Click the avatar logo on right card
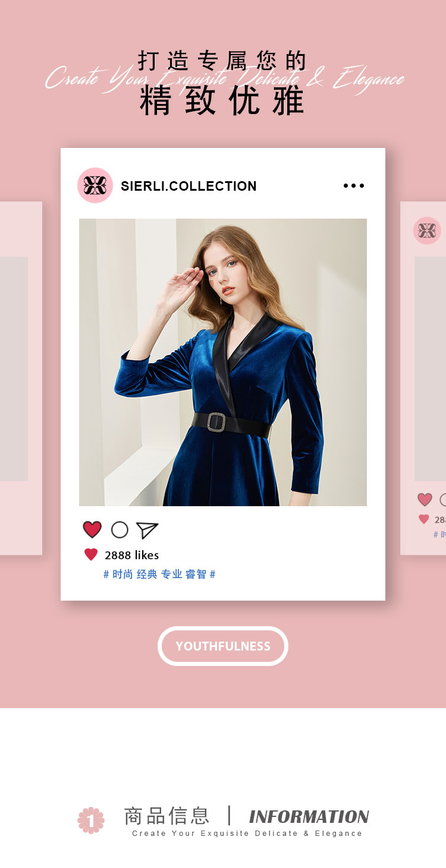 click(427, 231)
